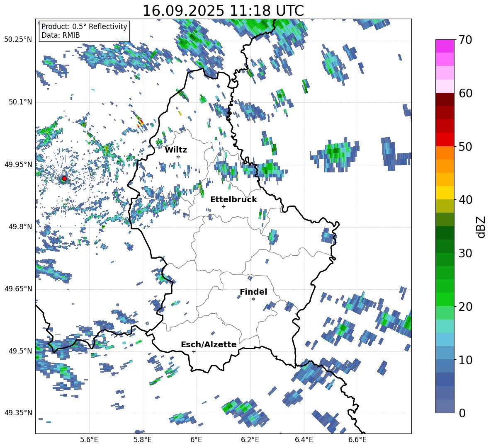Click the Findel station cross marker
Viewport: 491px width, 448px height.
tap(253, 299)
